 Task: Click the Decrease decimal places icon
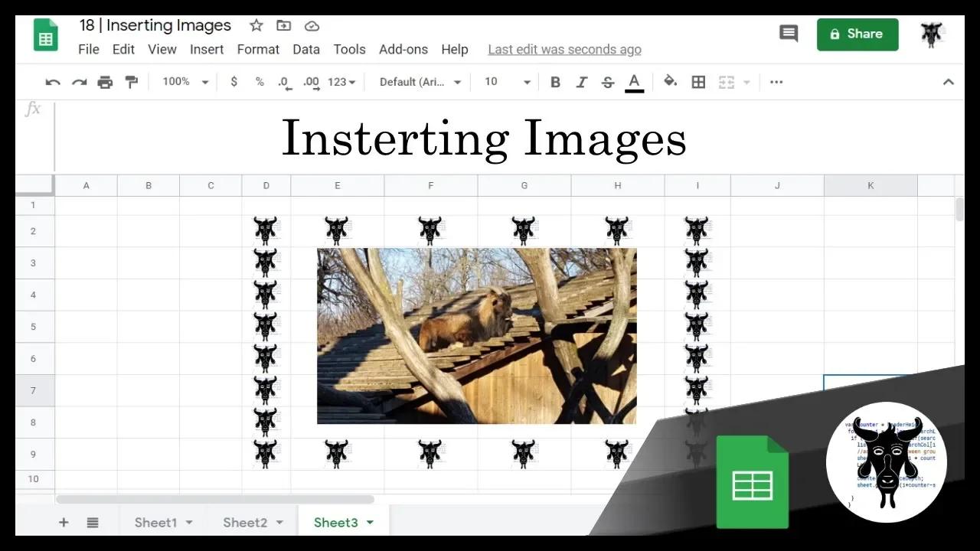point(284,81)
